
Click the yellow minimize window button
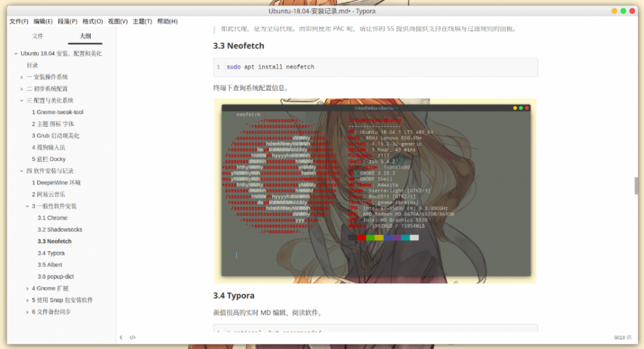(614, 11)
